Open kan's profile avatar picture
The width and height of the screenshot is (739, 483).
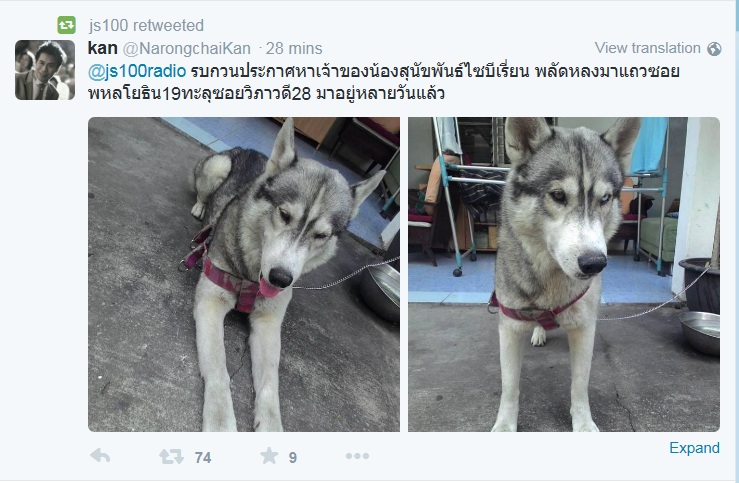coord(45,70)
